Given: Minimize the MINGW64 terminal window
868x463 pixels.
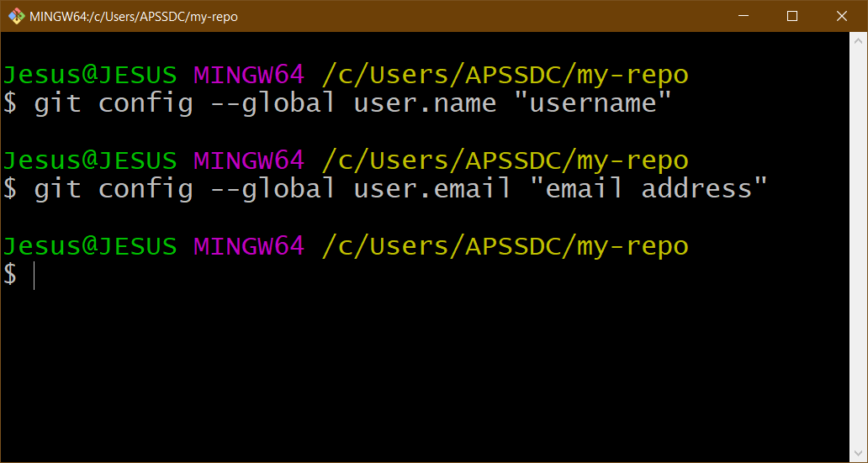Looking at the screenshot, I should (743, 16).
